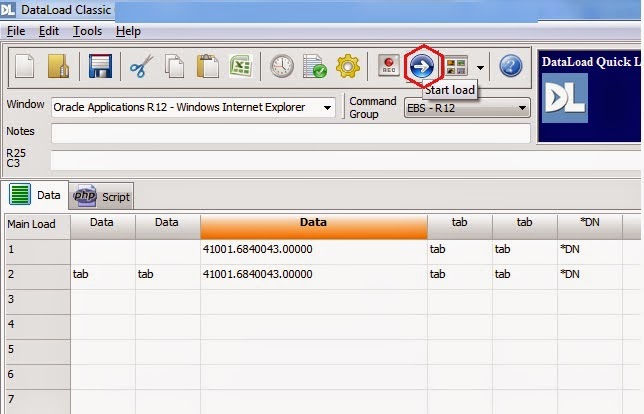The image size is (644, 414).
Task: Cut selected cells with the scissors icon
Action: 141,66
